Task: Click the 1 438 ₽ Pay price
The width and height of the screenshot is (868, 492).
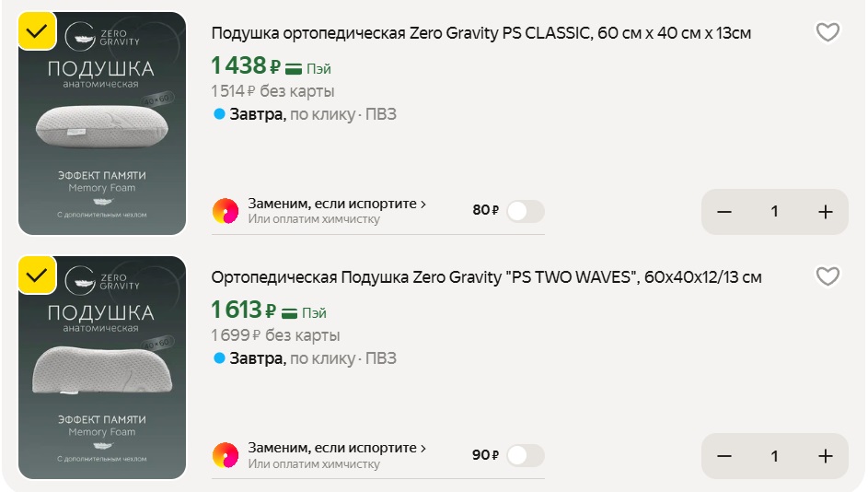Action: (246, 66)
